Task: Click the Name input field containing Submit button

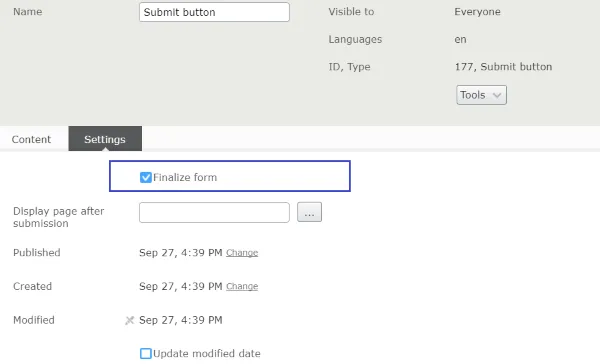Action: (214, 12)
